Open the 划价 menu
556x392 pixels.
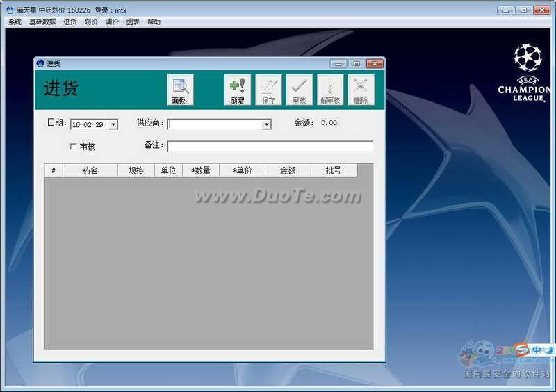pos(91,22)
